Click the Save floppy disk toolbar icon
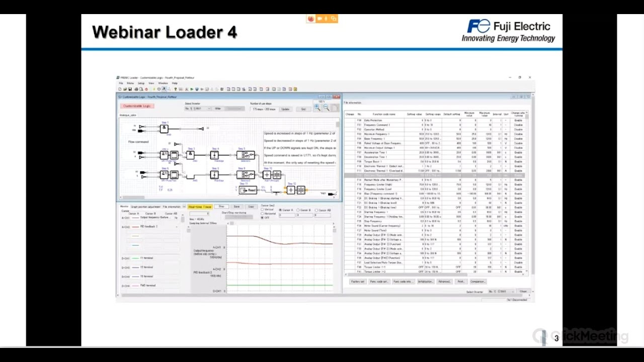The width and height of the screenshot is (644, 362). 130,89
